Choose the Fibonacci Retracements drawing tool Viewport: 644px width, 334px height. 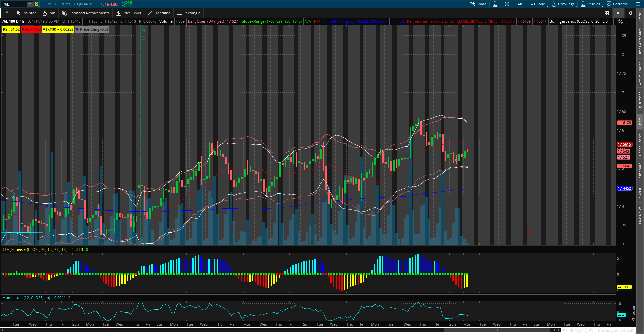85,13
